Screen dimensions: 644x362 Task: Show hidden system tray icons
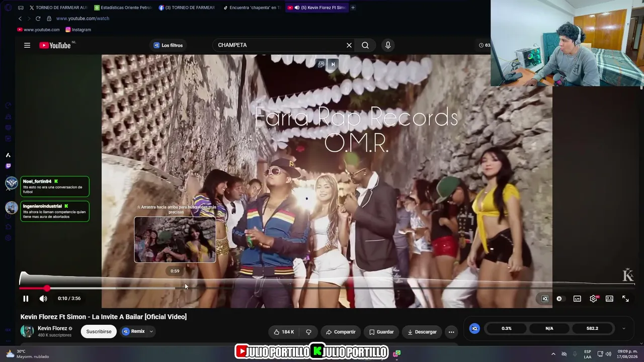pos(553,354)
